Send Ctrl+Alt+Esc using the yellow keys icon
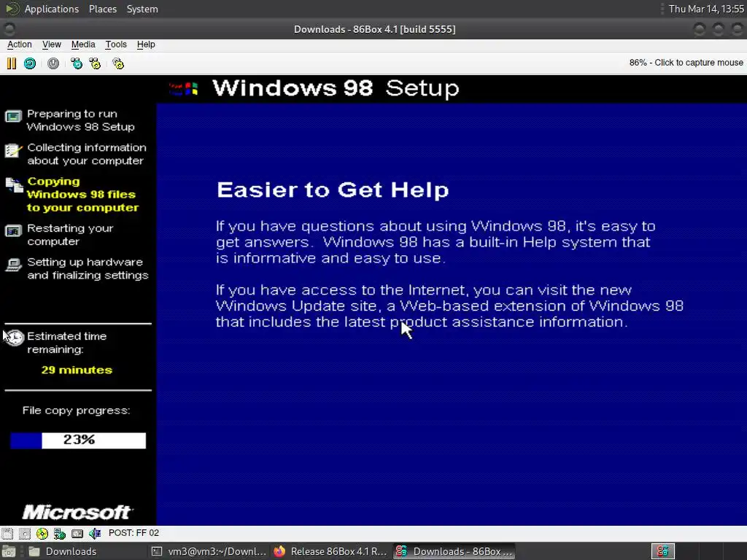The height and width of the screenshot is (560, 747). (x=95, y=63)
